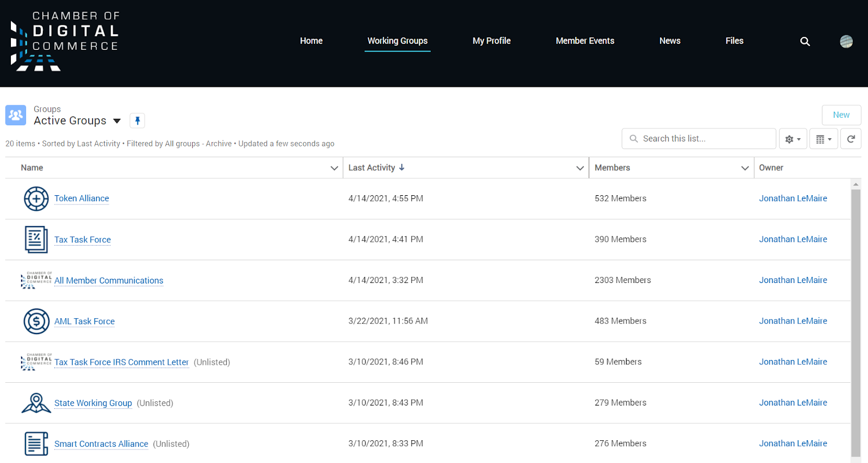The image size is (868, 463).
Task: Select the 2303 Members cell
Action: coord(623,280)
